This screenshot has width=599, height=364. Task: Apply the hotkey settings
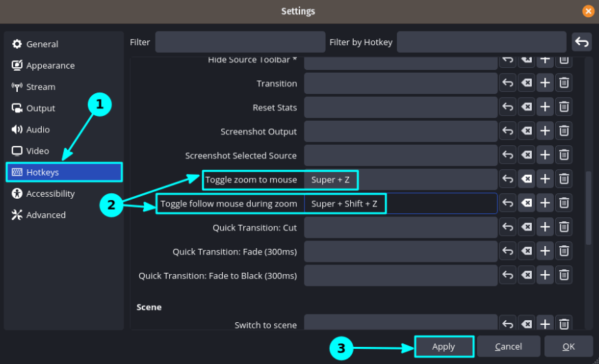tap(444, 347)
